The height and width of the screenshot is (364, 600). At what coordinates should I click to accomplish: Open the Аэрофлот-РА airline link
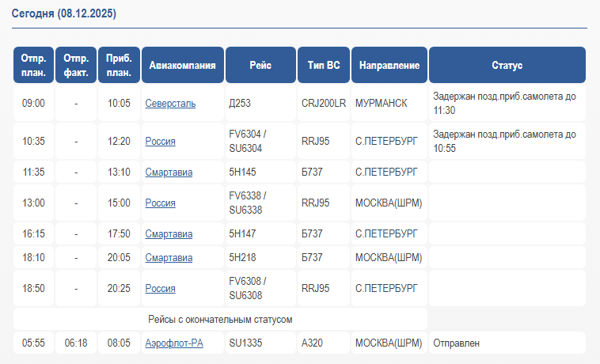click(x=173, y=343)
